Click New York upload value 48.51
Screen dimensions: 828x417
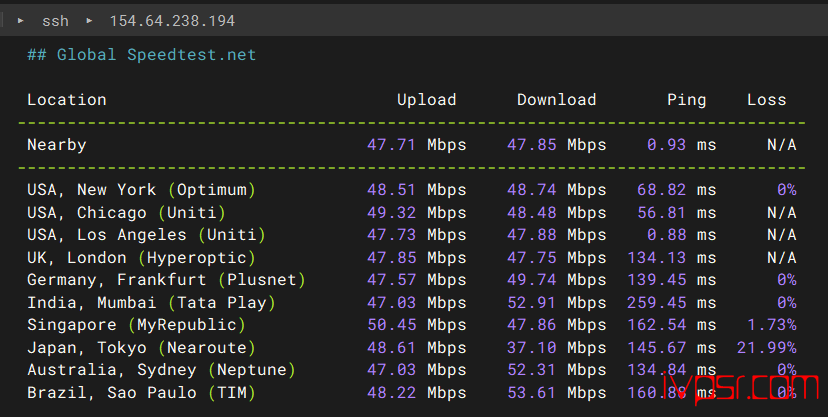[391, 189]
